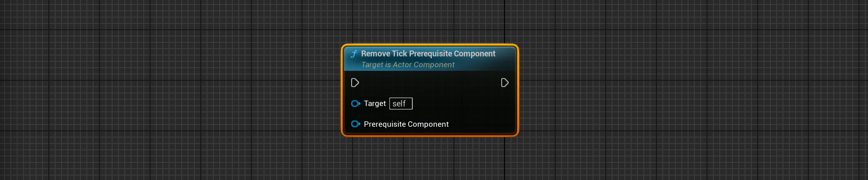Click the input execution pin on the node
The height and width of the screenshot is (180, 868).
[x=355, y=83]
